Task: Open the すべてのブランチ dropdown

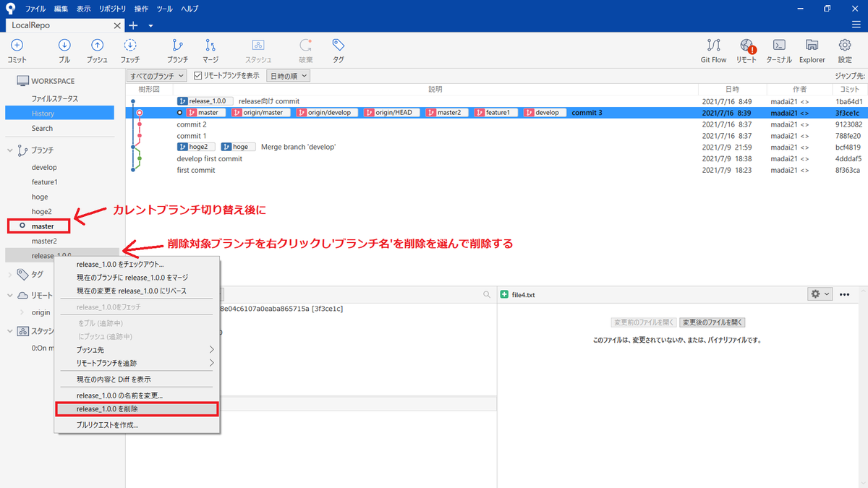Action: pyautogui.click(x=157, y=75)
